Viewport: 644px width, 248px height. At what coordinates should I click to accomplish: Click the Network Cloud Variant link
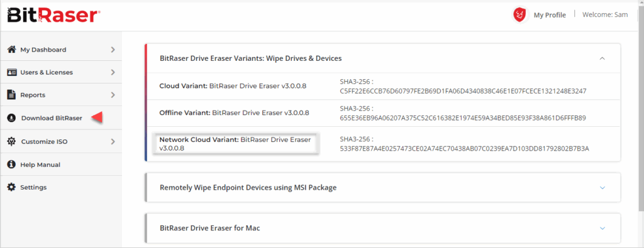[235, 144]
